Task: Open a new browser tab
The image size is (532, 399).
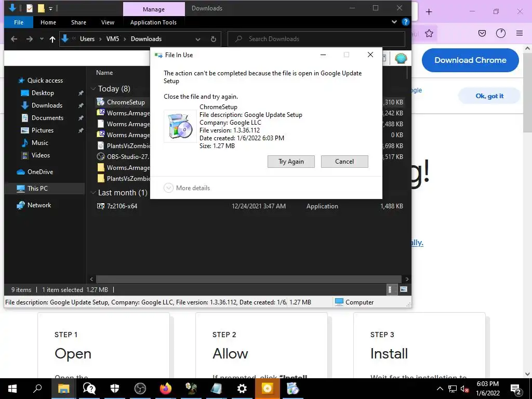Action: [x=429, y=12]
